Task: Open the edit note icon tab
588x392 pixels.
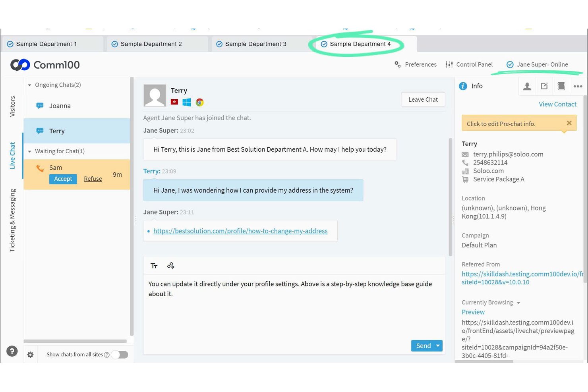Action: pyautogui.click(x=544, y=86)
